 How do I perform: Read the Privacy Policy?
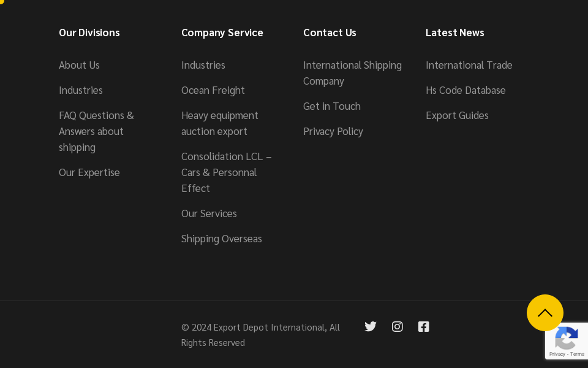[333, 131]
